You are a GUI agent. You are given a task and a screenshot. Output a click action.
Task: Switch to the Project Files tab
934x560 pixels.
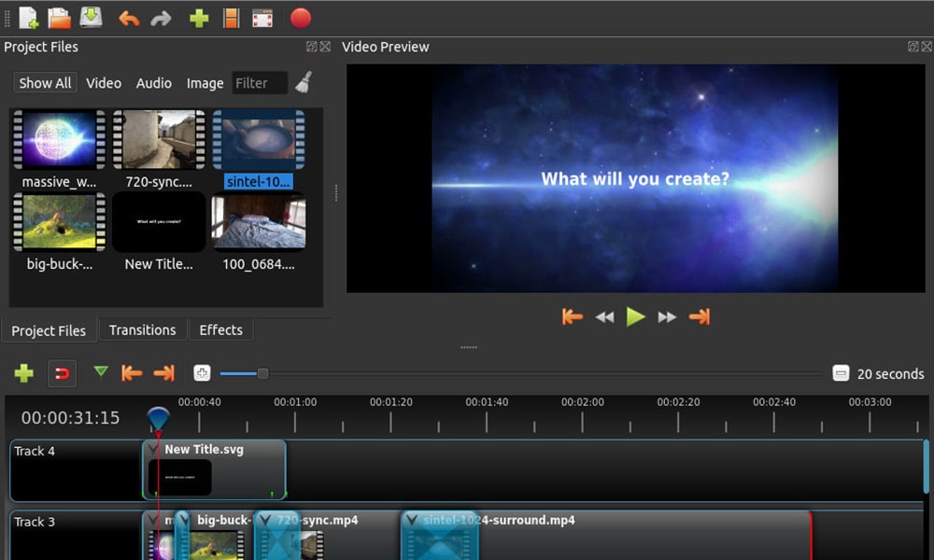click(x=49, y=331)
